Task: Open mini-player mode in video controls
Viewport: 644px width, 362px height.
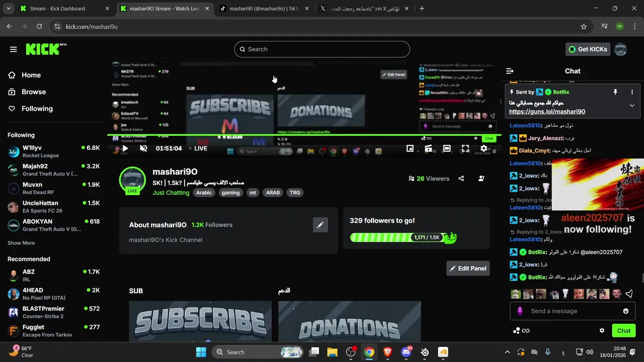Action: (410, 148)
